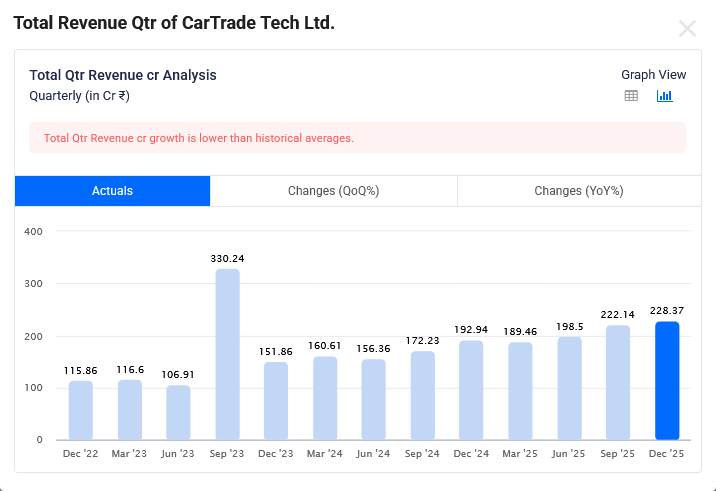Switch to Changes (QoQ%) tab
Image resolution: width=716 pixels, height=491 pixels.
[x=333, y=191]
